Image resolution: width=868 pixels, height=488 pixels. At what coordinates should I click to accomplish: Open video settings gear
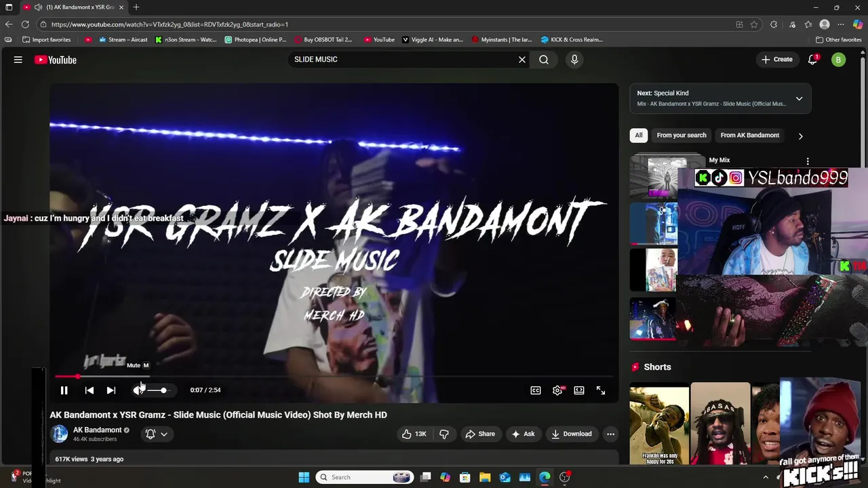point(557,390)
